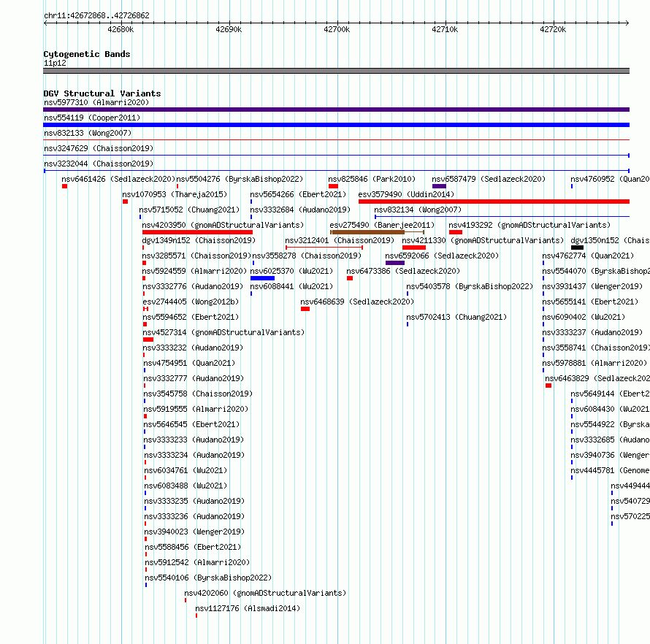Click the nsv554119 (Cooper2011) blue variant bar
This screenshot has width=650, height=644.
click(336, 125)
